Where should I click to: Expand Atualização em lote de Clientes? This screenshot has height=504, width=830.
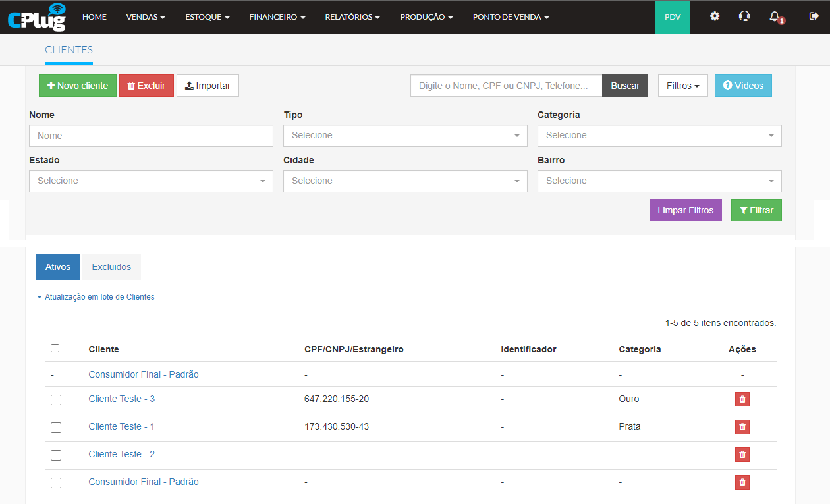(x=96, y=297)
